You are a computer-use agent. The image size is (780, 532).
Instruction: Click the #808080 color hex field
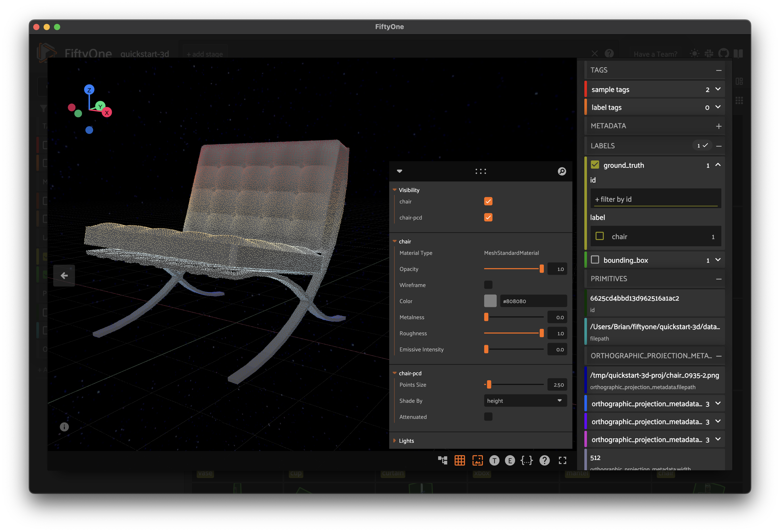(x=533, y=301)
